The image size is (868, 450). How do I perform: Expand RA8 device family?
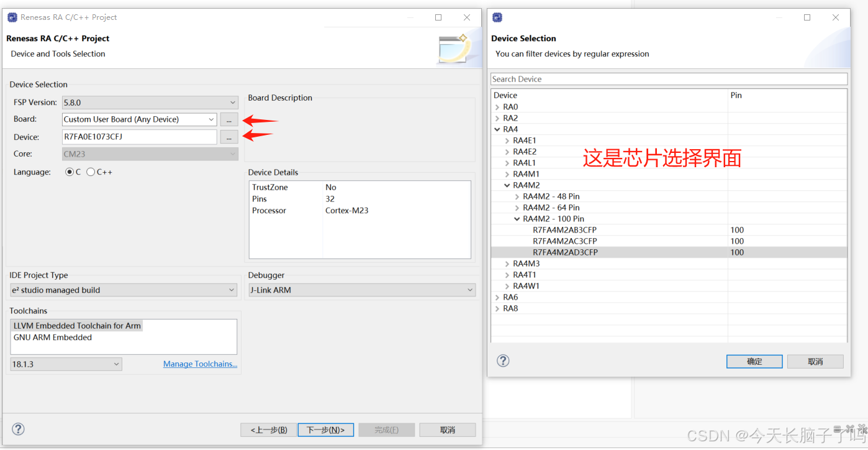(497, 308)
